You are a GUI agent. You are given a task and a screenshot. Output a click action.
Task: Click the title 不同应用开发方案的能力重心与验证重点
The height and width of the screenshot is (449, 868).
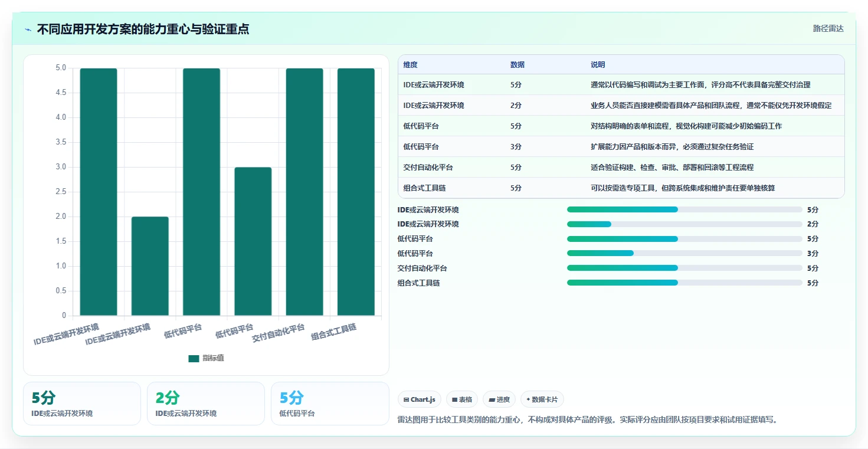tap(143, 29)
